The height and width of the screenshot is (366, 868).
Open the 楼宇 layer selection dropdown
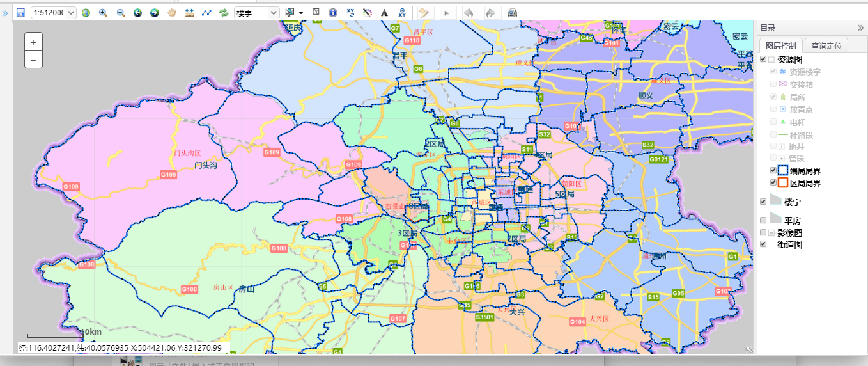pos(256,13)
